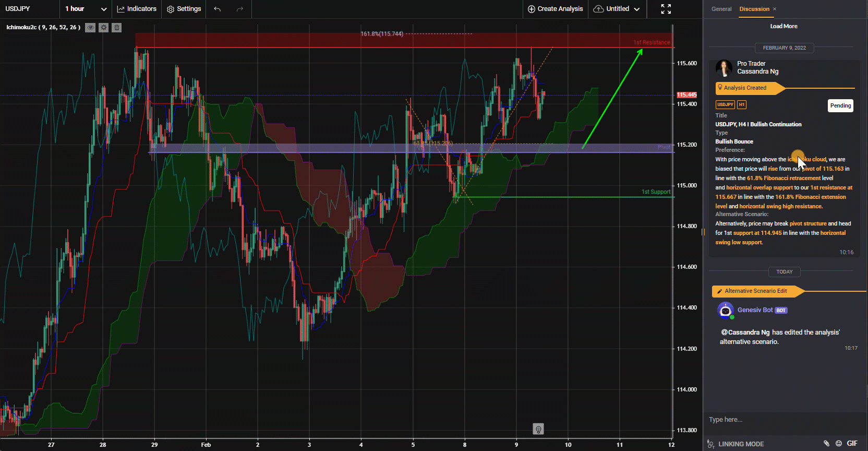Open the emoji picker

pyautogui.click(x=839, y=443)
